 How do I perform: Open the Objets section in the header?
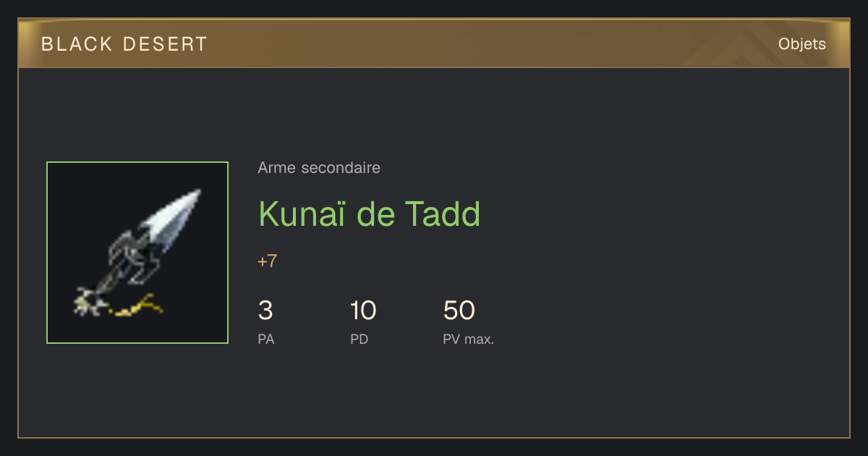[x=802, y=44]
